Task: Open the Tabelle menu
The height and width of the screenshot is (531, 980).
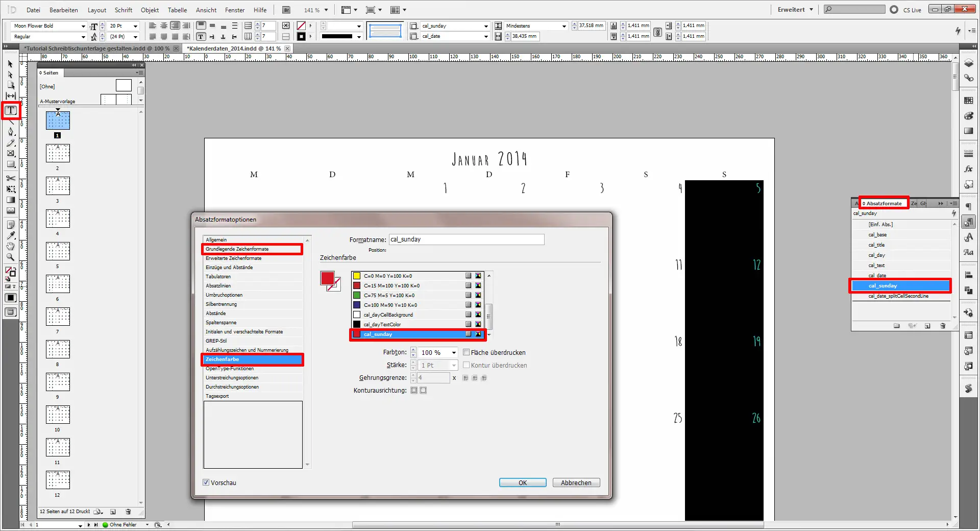Action: [177, 10]
